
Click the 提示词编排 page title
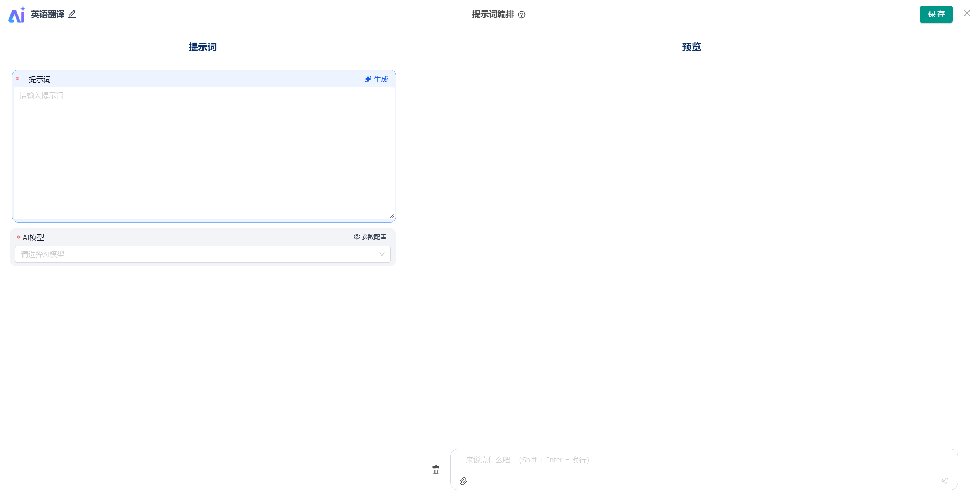tap(493, 14)
